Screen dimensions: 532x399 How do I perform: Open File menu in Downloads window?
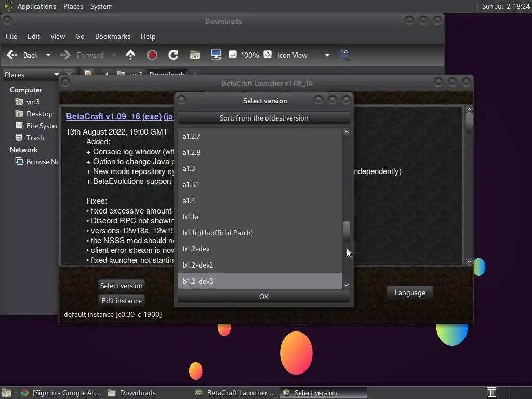click(11, 36)
